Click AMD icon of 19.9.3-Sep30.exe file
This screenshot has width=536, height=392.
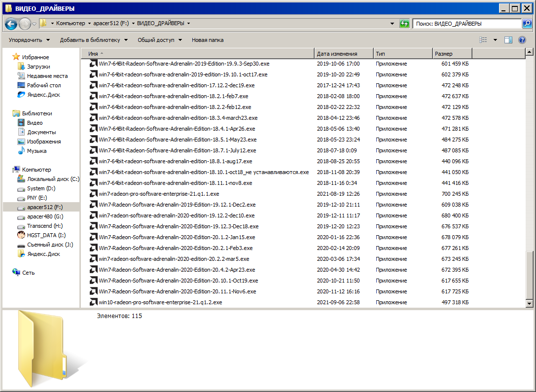click(x=93, y=64)
